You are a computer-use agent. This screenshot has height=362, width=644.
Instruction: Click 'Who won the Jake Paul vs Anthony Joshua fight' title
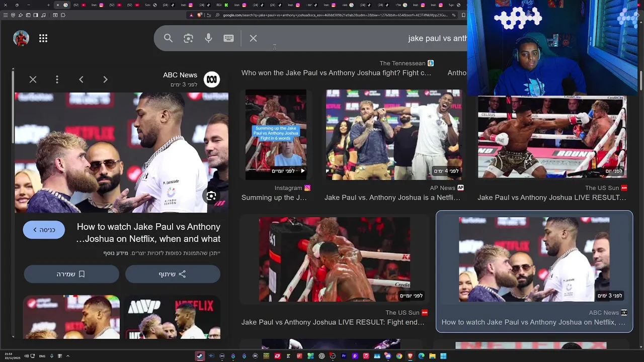[x=337, y=73]
